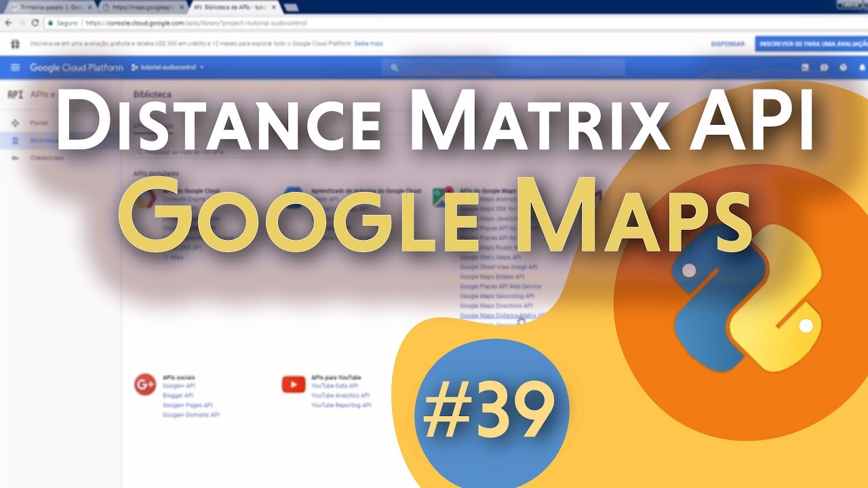The image size is (868, 488).
Task: Open the Google+ Domains API link
Action: pos(191,414)
